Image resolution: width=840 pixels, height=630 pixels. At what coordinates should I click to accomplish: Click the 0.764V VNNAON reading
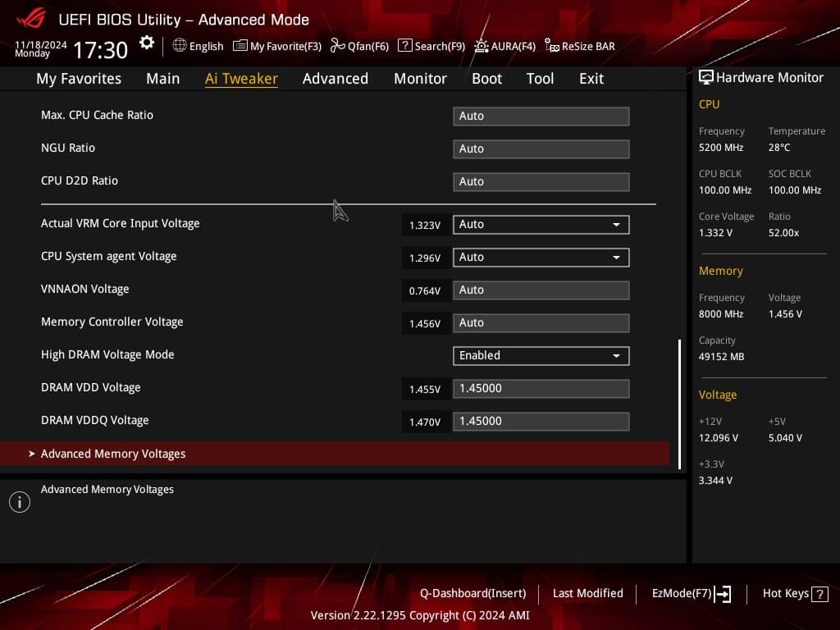coord(425,291)
